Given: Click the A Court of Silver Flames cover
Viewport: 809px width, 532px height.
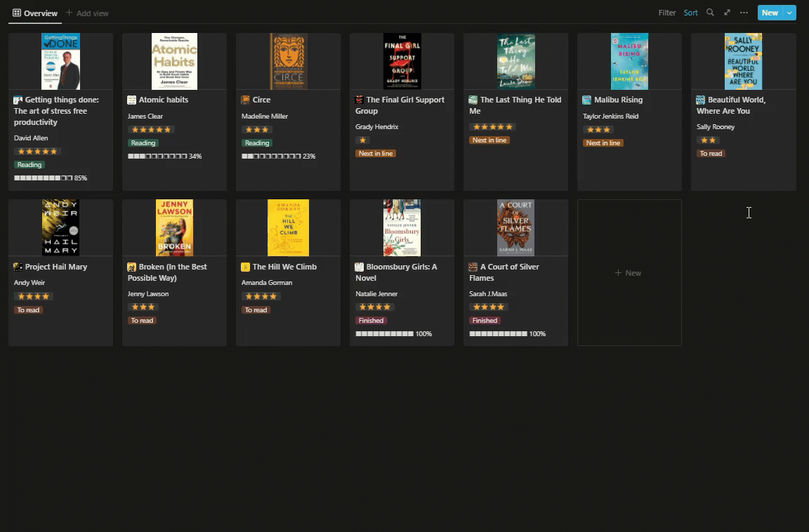Looking at the screenshot, I should pos(516,228).
